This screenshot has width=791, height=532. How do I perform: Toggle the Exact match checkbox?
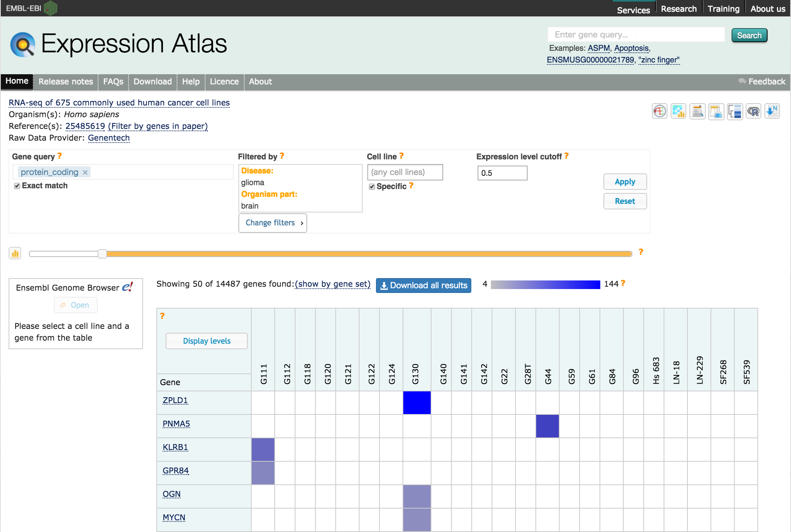pyautogui.click(x=17, y=186)
